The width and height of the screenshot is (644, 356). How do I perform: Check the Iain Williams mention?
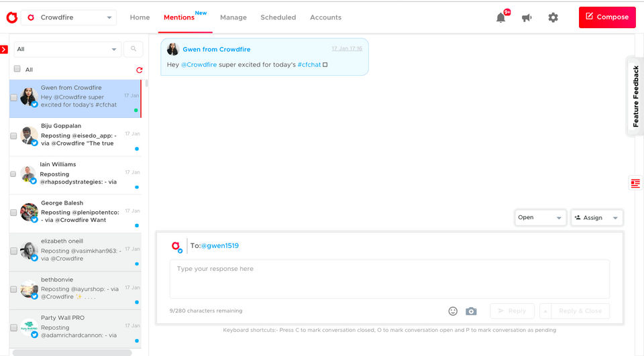pyautogui.click(x=13, y=174)
